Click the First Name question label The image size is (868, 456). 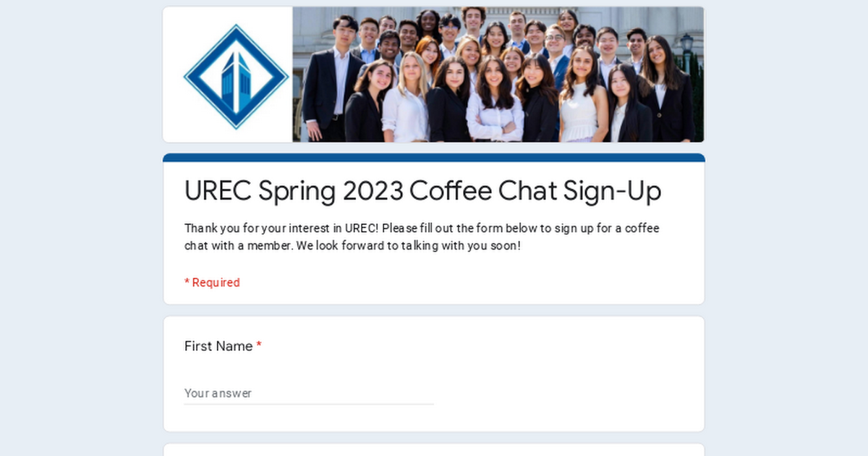(x=218, y=346)
